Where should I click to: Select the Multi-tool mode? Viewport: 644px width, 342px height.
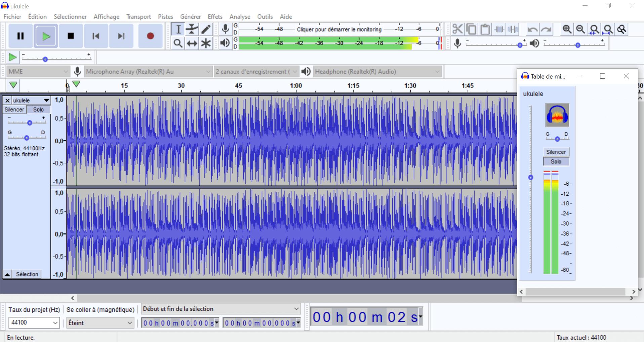(x=206, y=43)
